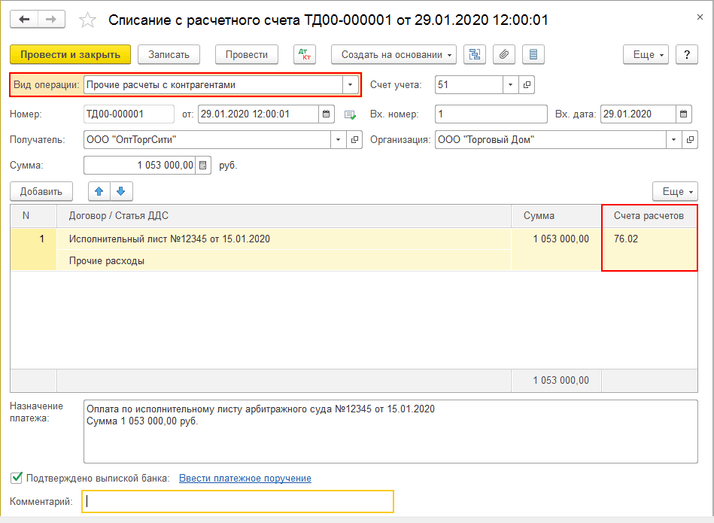Click the Записать button
Screen dimensions: 714x523
[168, 54]
